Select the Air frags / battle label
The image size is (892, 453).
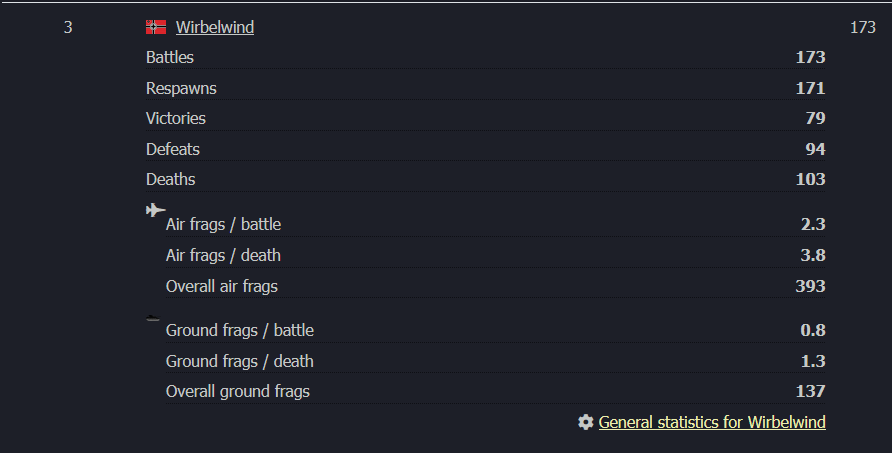[x=223, y=224]
